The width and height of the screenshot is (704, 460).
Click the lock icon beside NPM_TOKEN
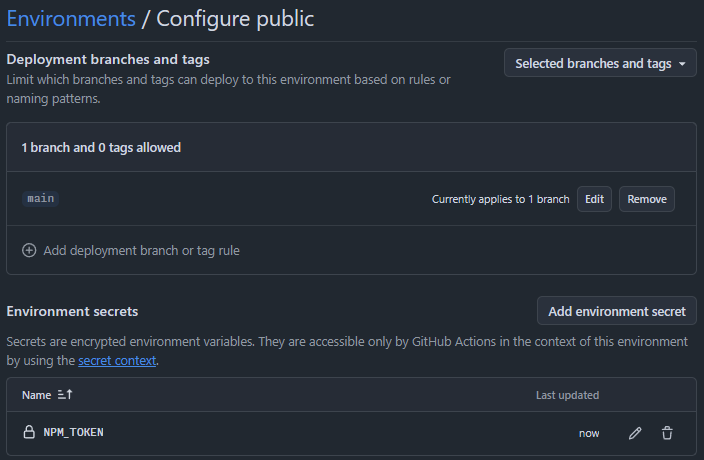[x=29, y=433]
